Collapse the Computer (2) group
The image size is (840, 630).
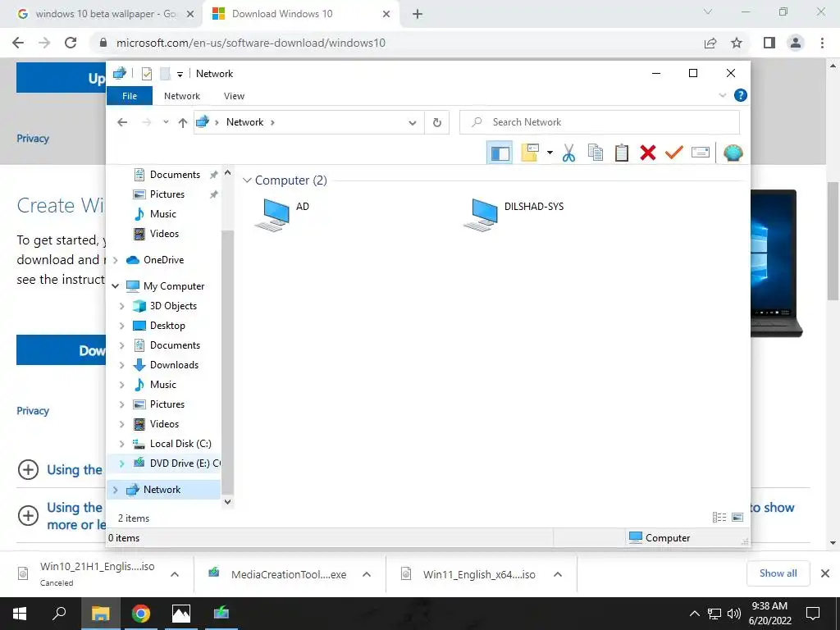point(247,180)
